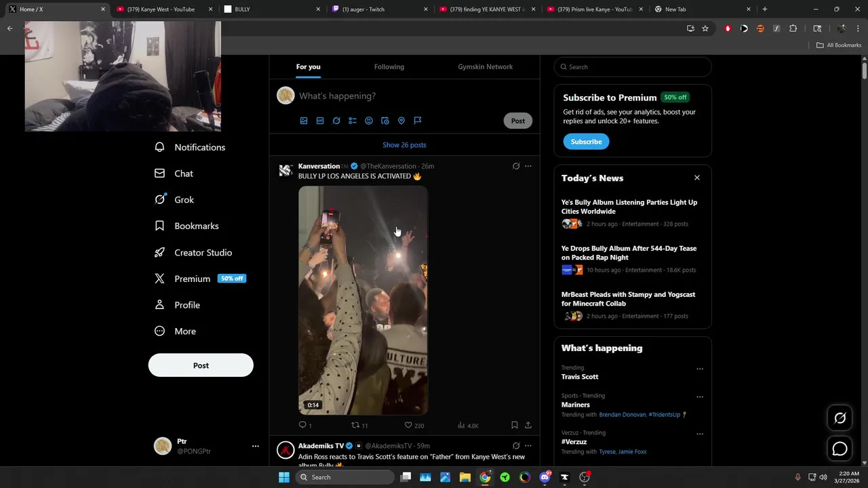868x488 pixels.
Task: Grok explain icon on Akademiks TV post
Action: point(516,446)
